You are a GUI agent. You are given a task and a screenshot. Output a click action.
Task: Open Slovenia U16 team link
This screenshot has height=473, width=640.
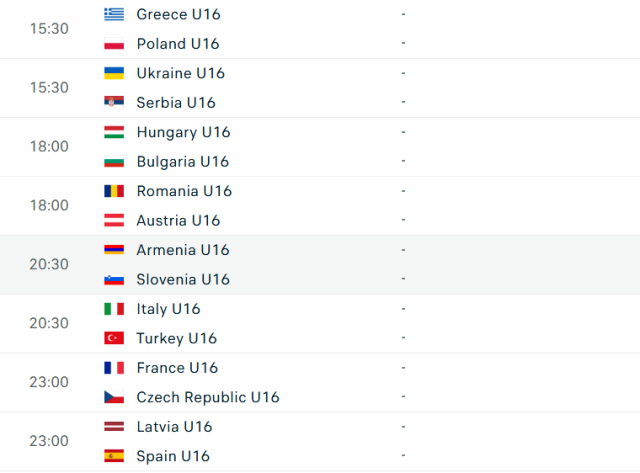click(183, 280)
